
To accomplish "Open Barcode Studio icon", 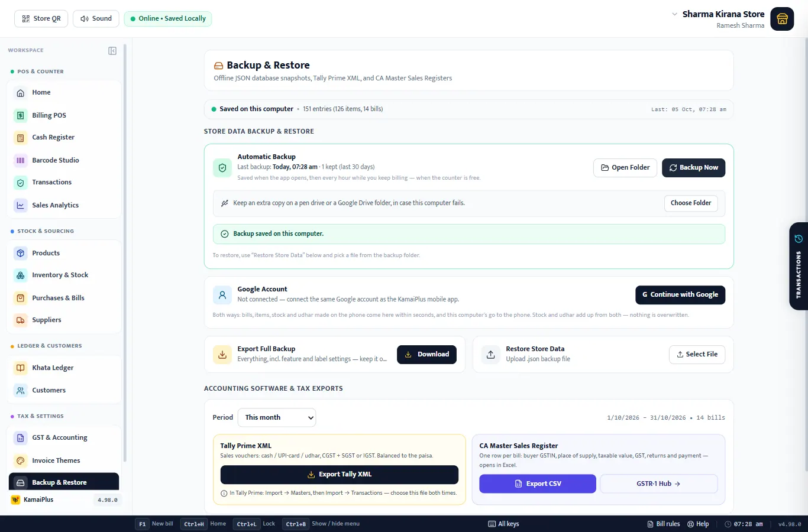I will [21, 160].
